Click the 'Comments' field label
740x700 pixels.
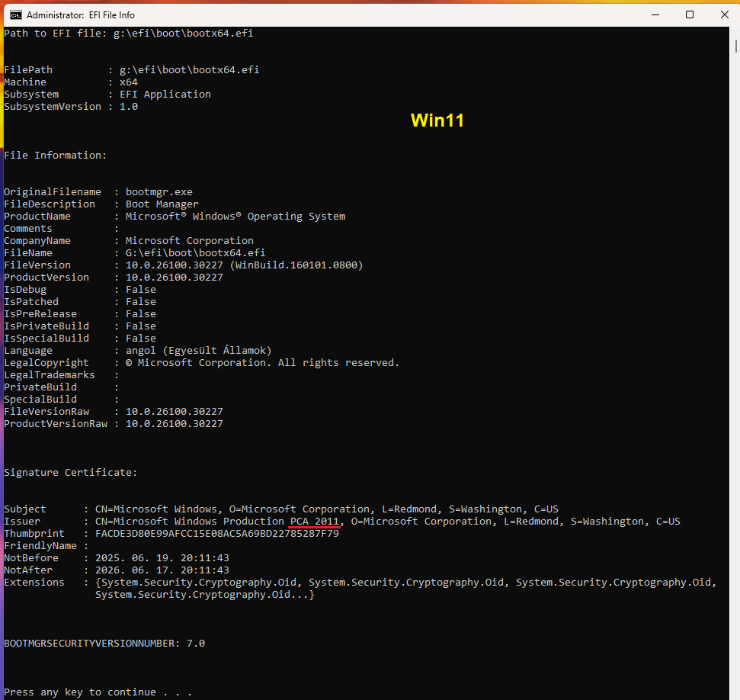(x=28, y=229)
